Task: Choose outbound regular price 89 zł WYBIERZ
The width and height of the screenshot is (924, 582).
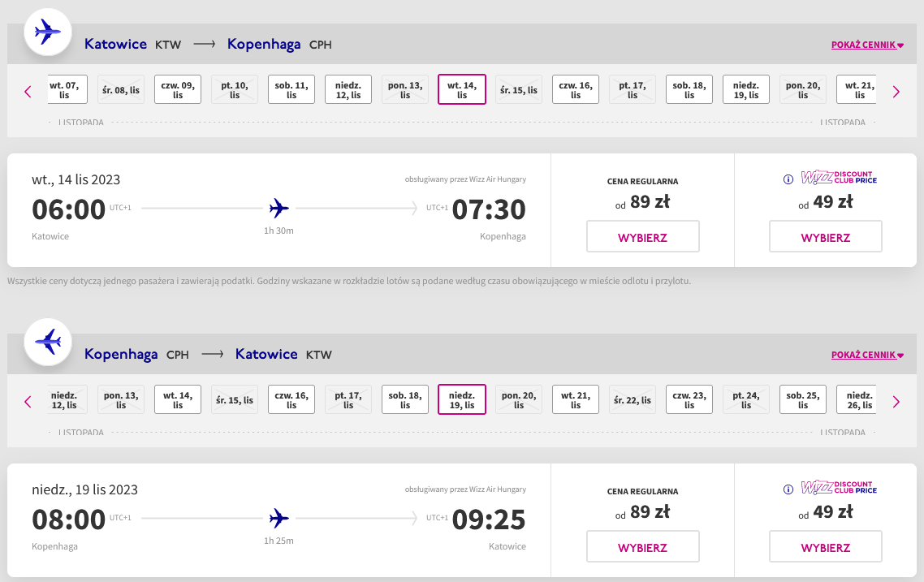Action: 643,236
